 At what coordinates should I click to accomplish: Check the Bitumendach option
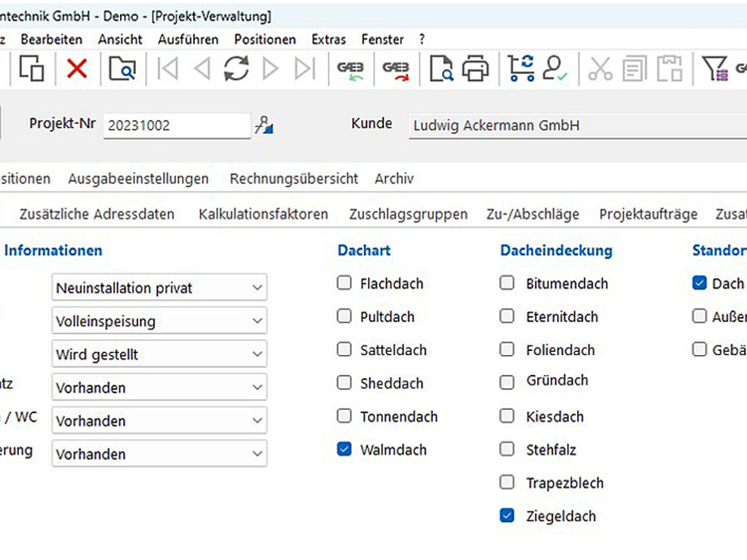[507, 283]
